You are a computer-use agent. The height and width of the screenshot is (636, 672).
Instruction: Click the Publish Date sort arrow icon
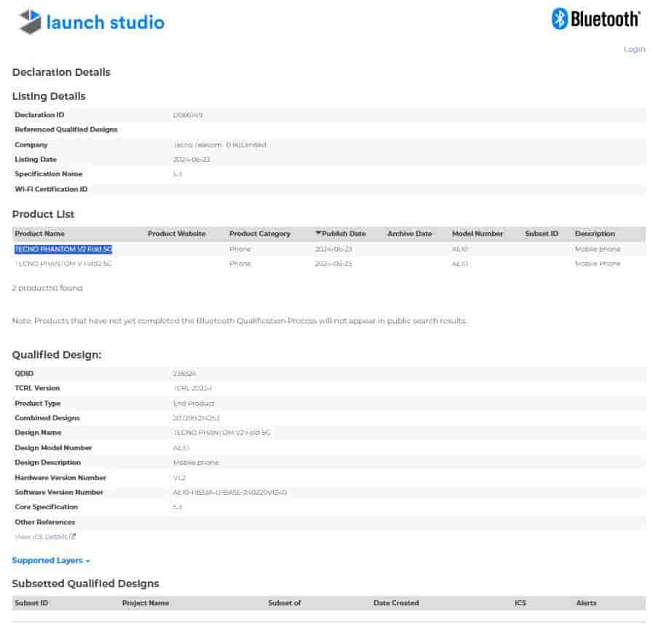318,234
